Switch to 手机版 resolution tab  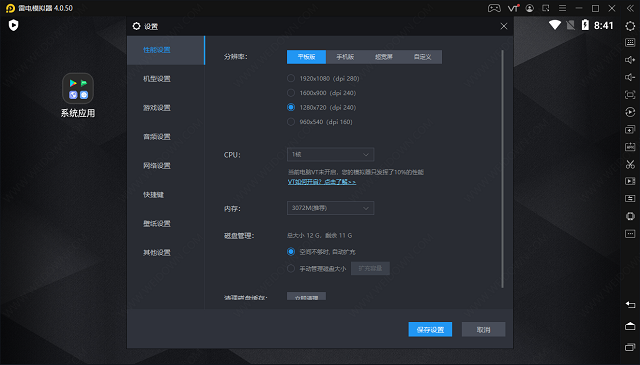[x=345, y=57]
